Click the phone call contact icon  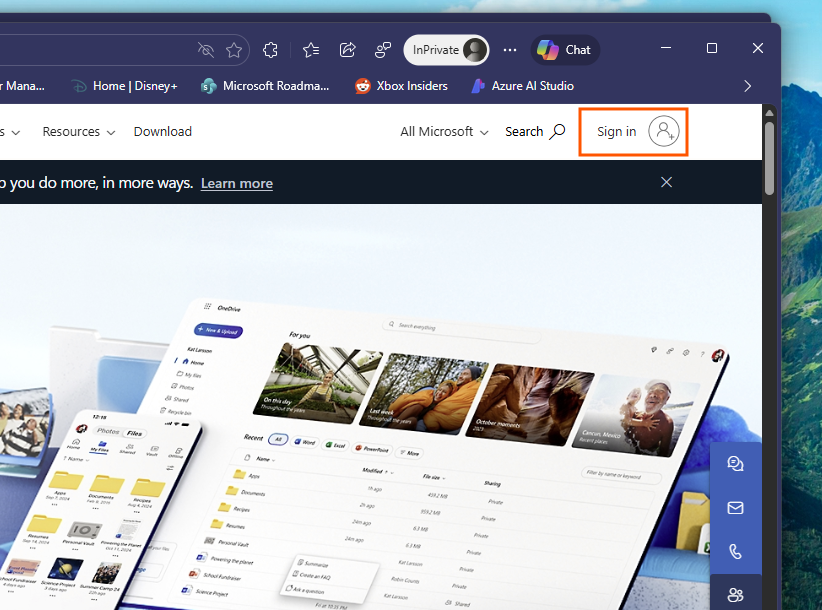tap(736, 551)
